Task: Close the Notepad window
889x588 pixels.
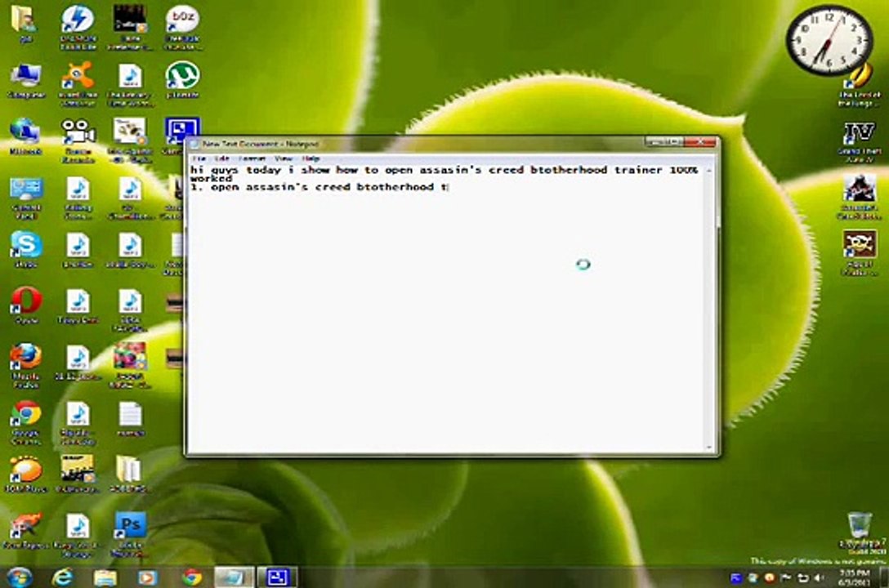Action: pyautogui.click(x=701, y=141)
